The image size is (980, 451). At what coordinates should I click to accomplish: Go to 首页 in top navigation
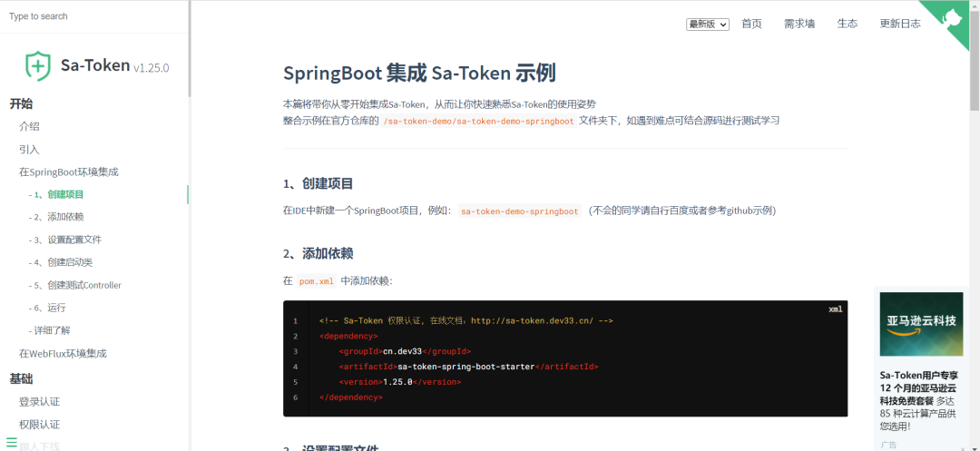(752, 24)
